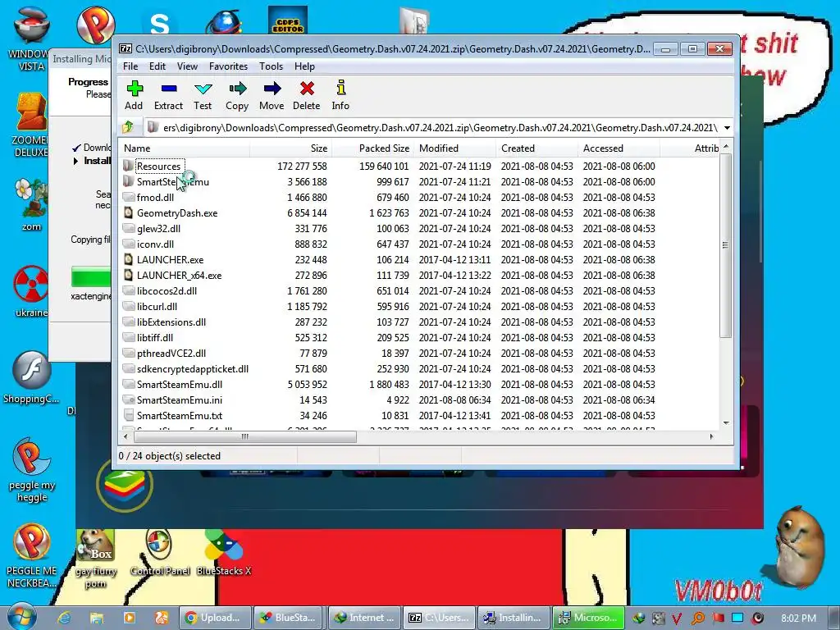Image resolution: width=840 pixels, height=630 pixels.
Task: Open the Favorites menu
Action: (x=228, y=66)
